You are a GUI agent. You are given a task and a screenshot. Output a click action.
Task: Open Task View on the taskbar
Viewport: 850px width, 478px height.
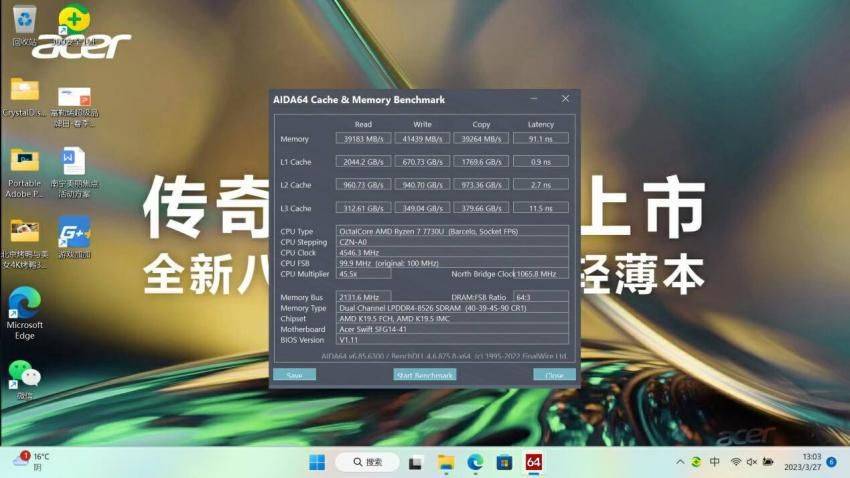click(416, 462)
